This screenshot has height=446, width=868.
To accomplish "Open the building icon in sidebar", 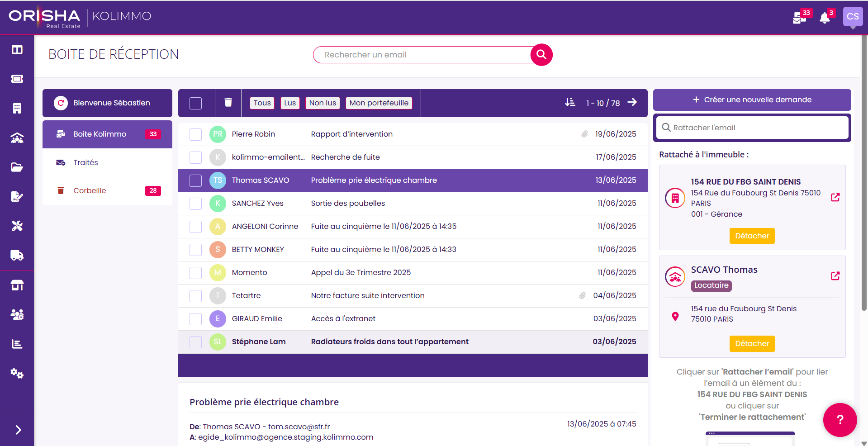I will click(17, 109).
